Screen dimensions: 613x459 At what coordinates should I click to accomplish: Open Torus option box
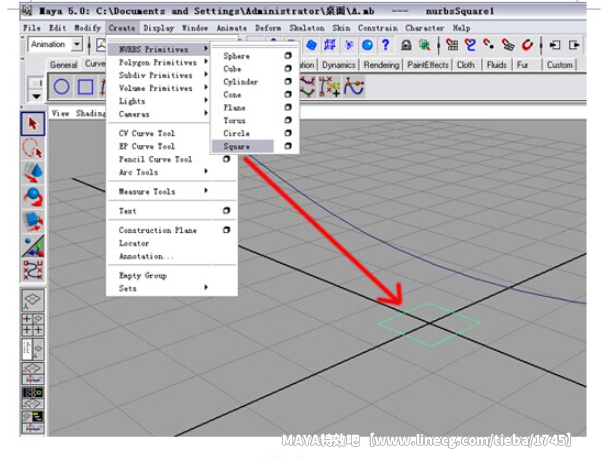(288, 120)
